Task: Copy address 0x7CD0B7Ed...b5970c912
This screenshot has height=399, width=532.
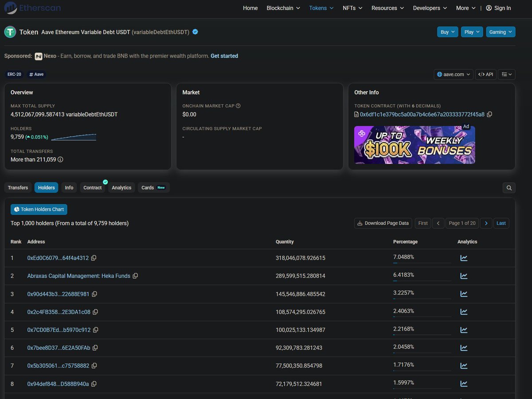Action: (96, 330)
